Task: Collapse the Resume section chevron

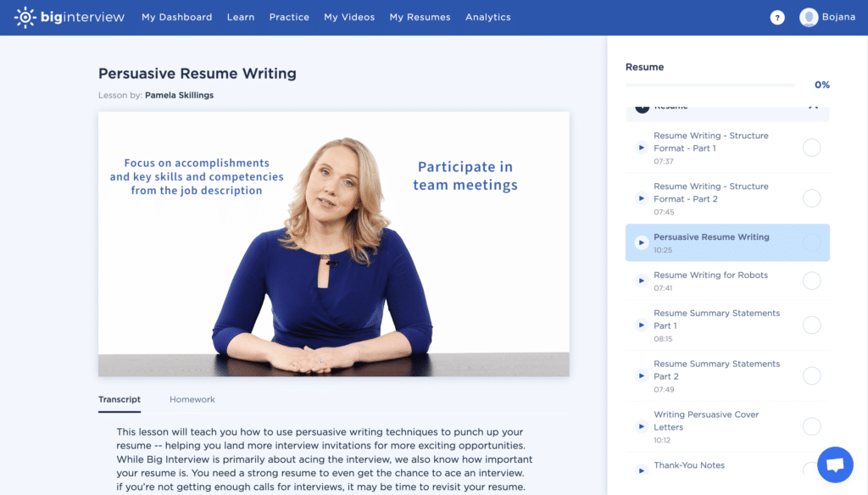Action: pyautogui.click(x=813, y=108)
